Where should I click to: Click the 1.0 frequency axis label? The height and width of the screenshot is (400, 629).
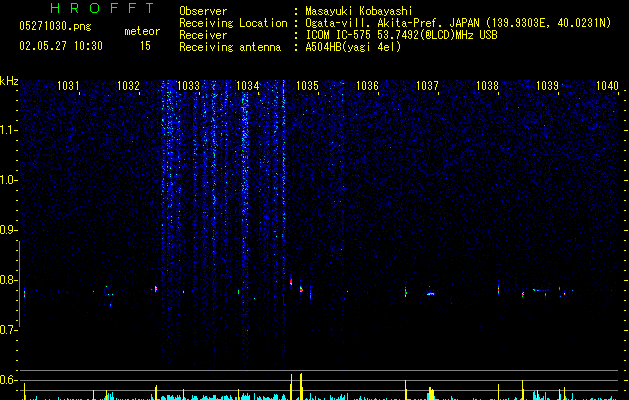coord(9,180)
